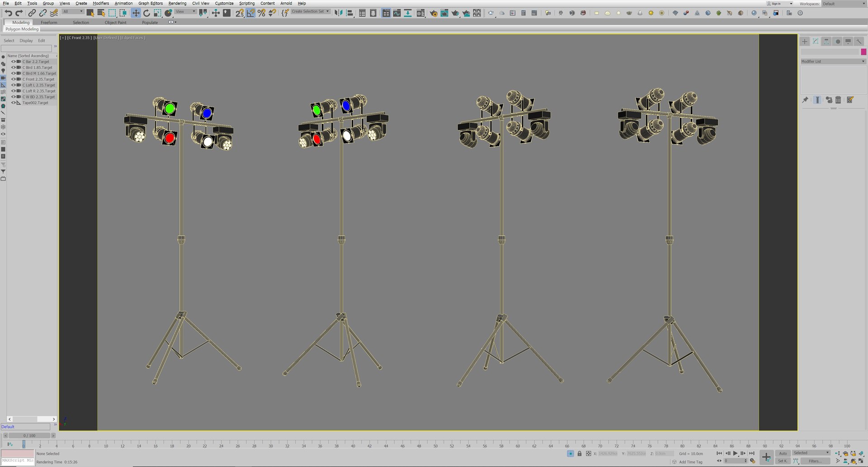
Task: Choose the Rectangular Selection Region icon
Action: (112, 13)
